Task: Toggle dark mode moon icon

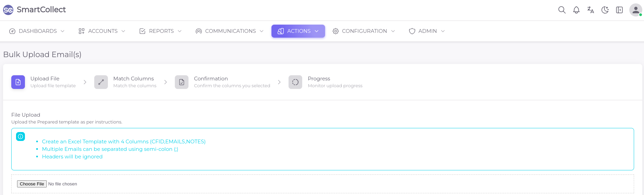Action: click(x=605, y=10)
